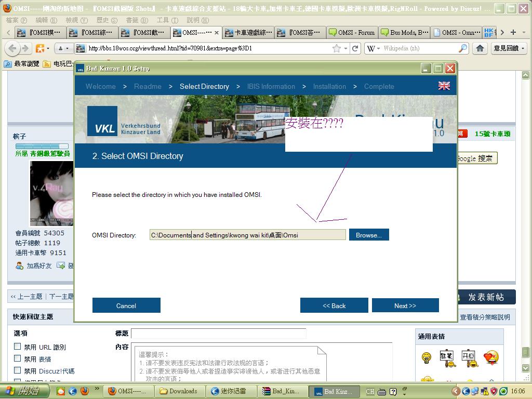Click the 標題 title input field
This screenshot has height=399, width=532.
point(219,333)
